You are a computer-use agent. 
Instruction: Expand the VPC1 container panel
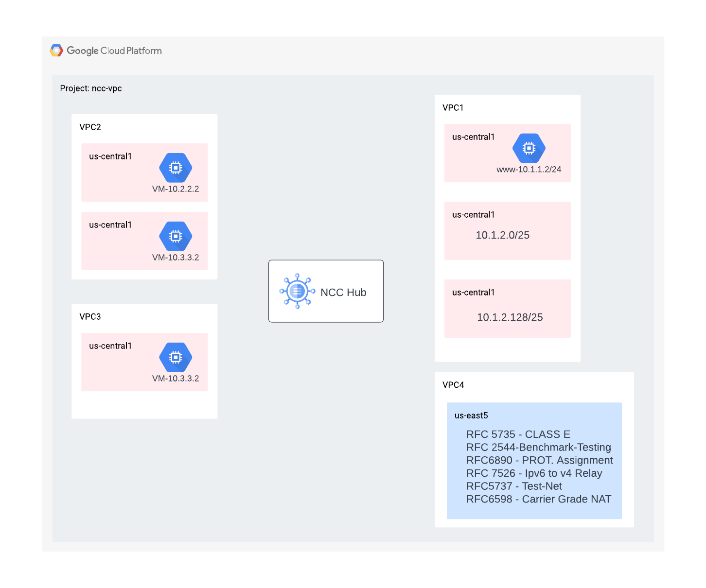(x=452, y=108)
